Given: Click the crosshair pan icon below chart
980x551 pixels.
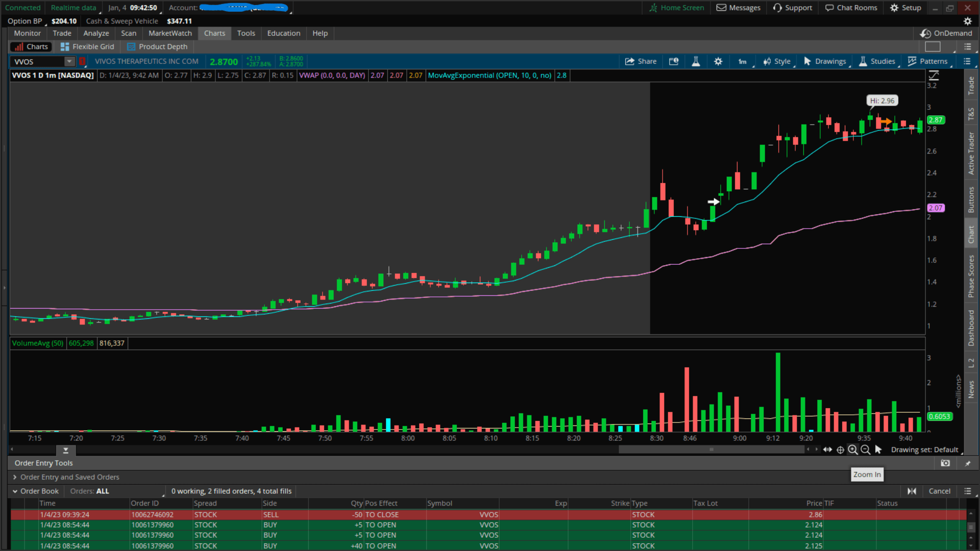Looking at the screenshot, I should [x=840, y=449].
